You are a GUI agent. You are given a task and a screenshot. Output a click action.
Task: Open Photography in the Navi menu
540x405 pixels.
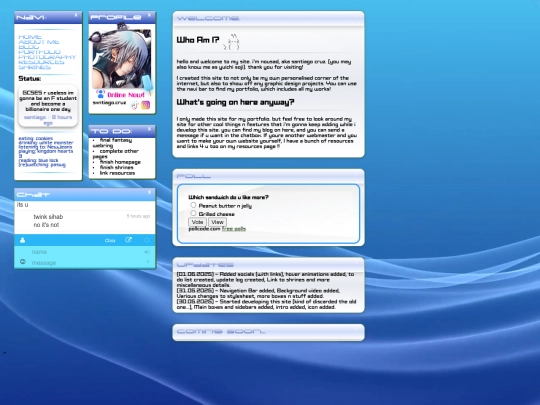point(47,57)
